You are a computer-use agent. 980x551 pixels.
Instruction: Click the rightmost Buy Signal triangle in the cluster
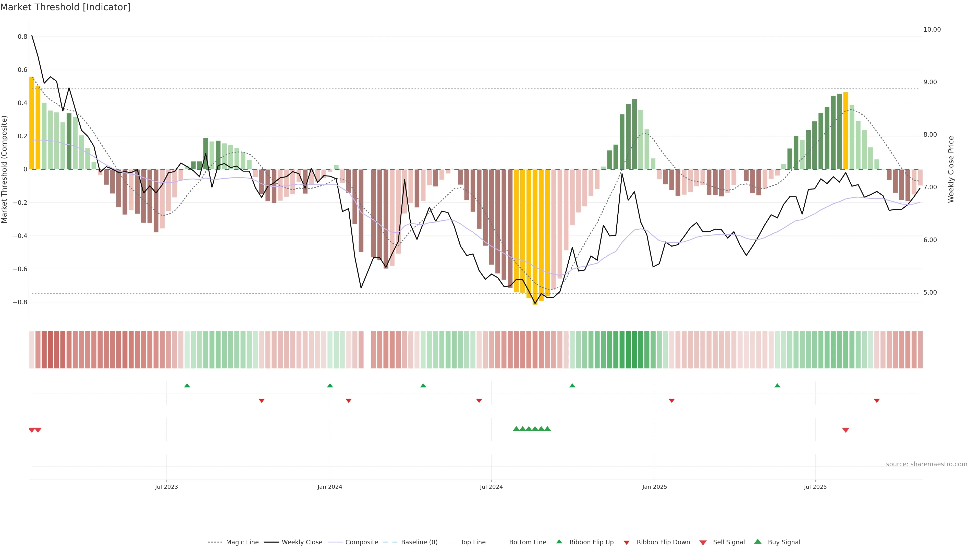pos(547,429)
